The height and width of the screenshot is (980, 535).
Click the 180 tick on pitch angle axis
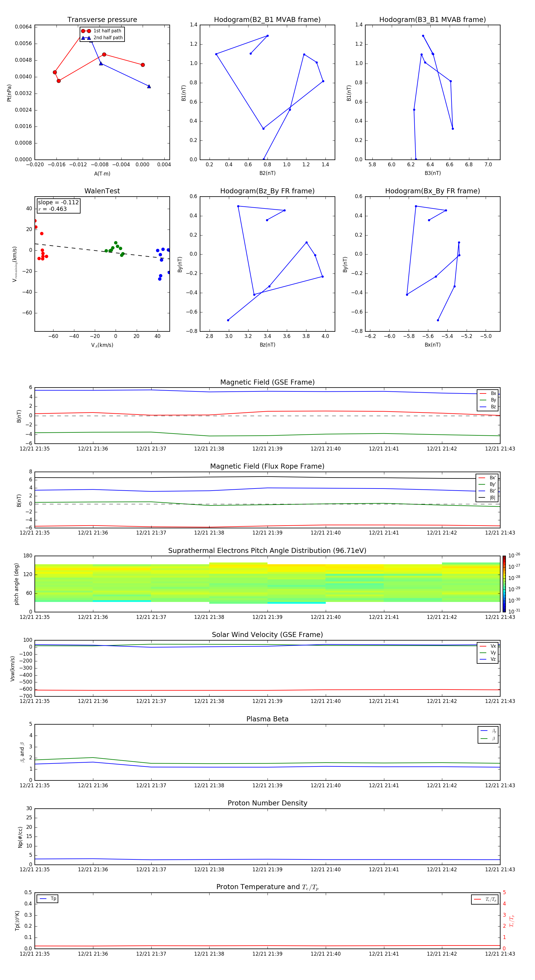tap(28, 556)
